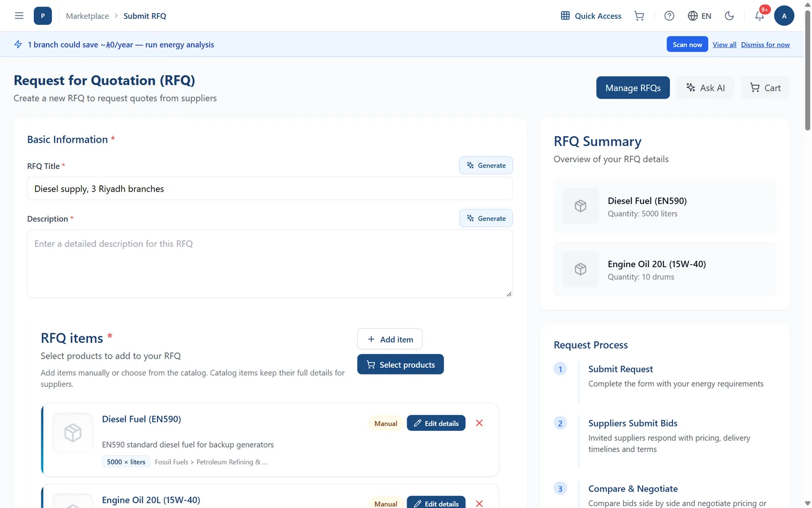This screenshot has height=508, width=812.
Task: Focus the RFQ Title input field
Action: (270, 188)
